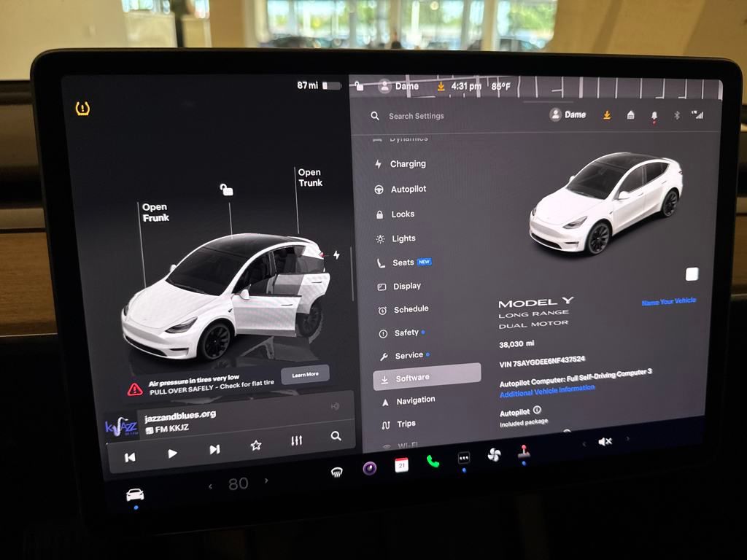Tap the padlock icon in the top status bar

(x=359, y=86)
